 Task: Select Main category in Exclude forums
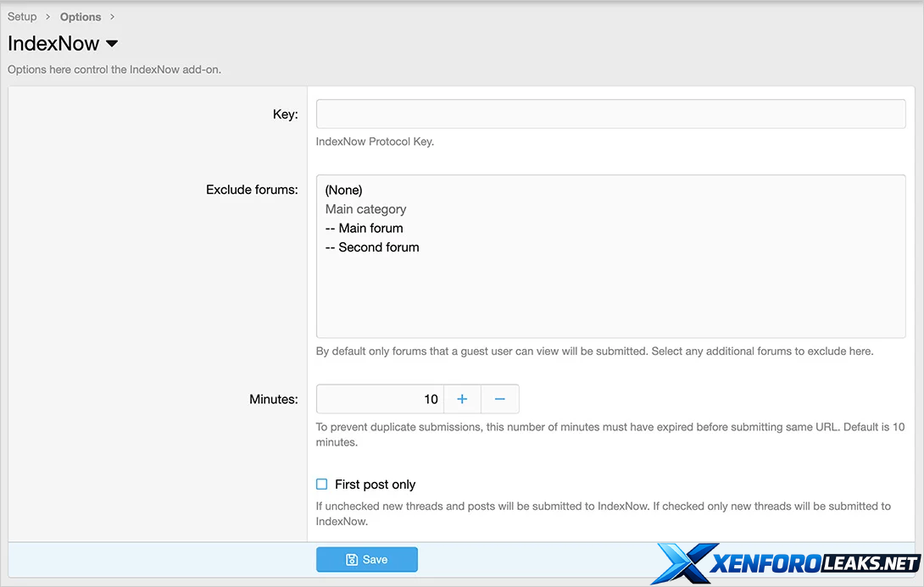[365, 208]
